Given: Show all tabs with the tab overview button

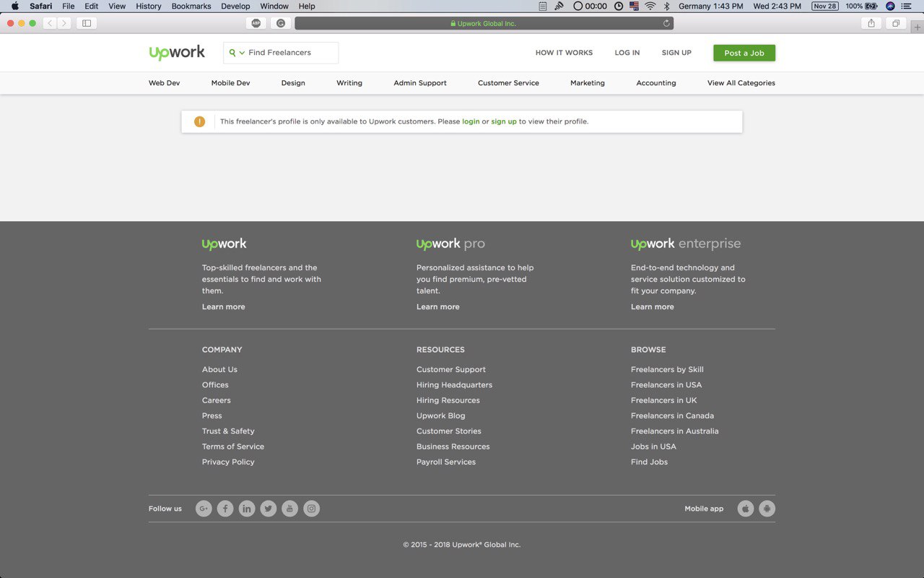Looking at the screenshot, I should (x=895, y=23).
